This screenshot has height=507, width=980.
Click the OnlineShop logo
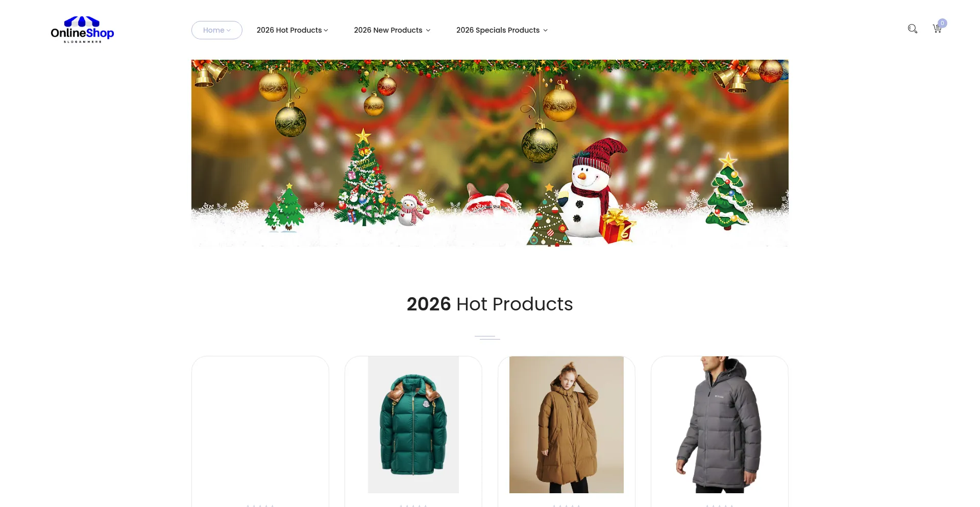tap(82, 30)
